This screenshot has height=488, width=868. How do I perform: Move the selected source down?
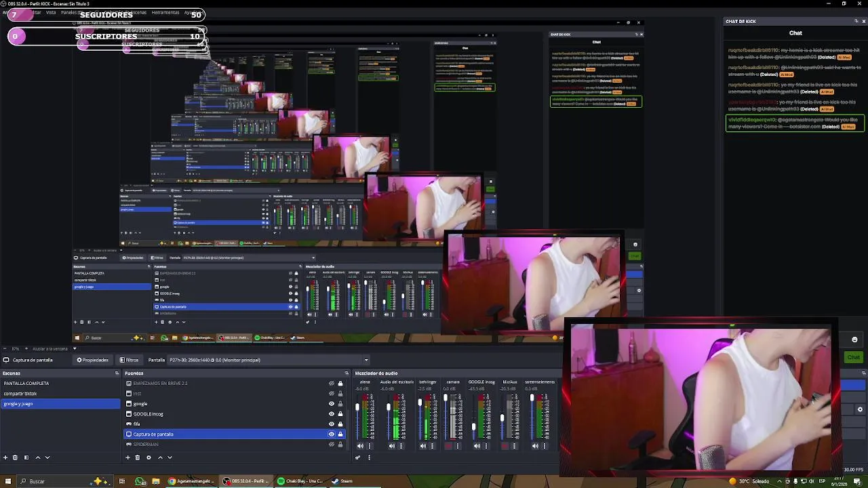(x=170, y=457)
